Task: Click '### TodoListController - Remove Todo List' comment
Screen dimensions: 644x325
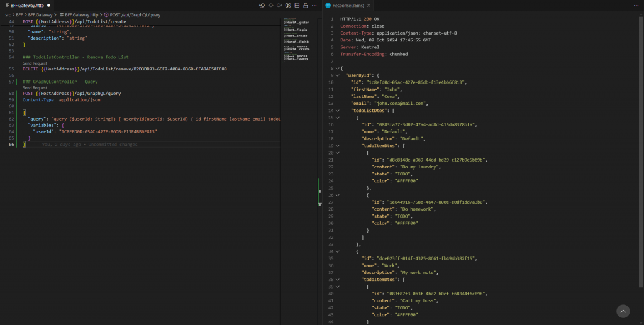Action: 75,57
